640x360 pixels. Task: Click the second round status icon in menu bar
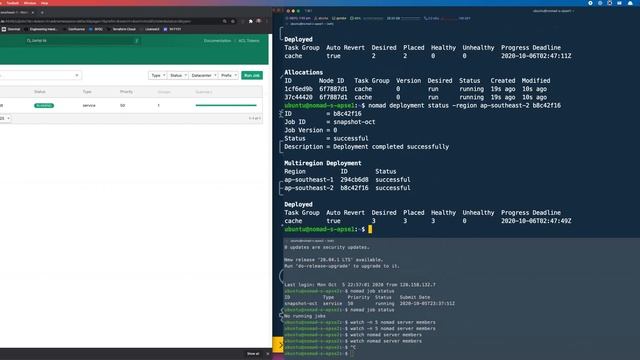pos(600,3)
